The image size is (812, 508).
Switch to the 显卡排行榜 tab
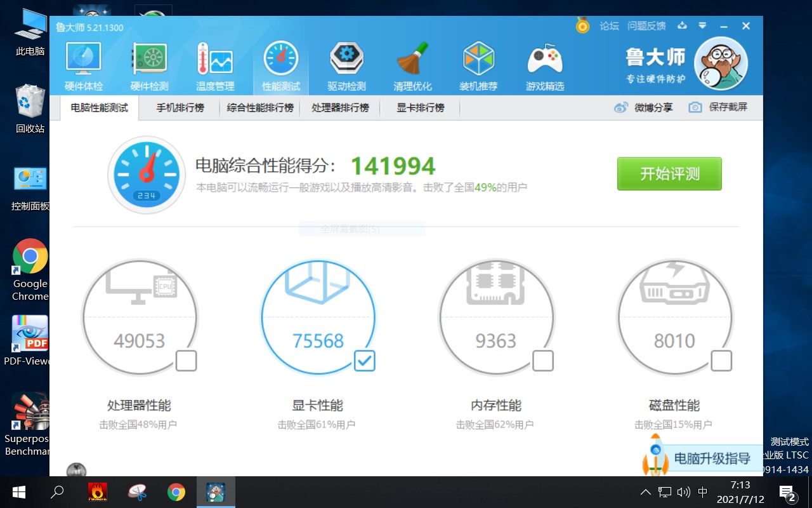[x=420, y=108]
